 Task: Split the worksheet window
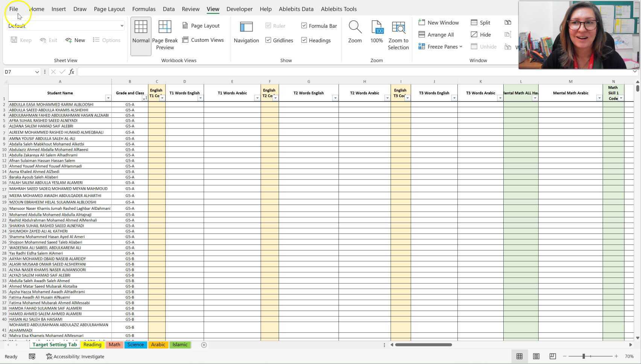(480, 23)
